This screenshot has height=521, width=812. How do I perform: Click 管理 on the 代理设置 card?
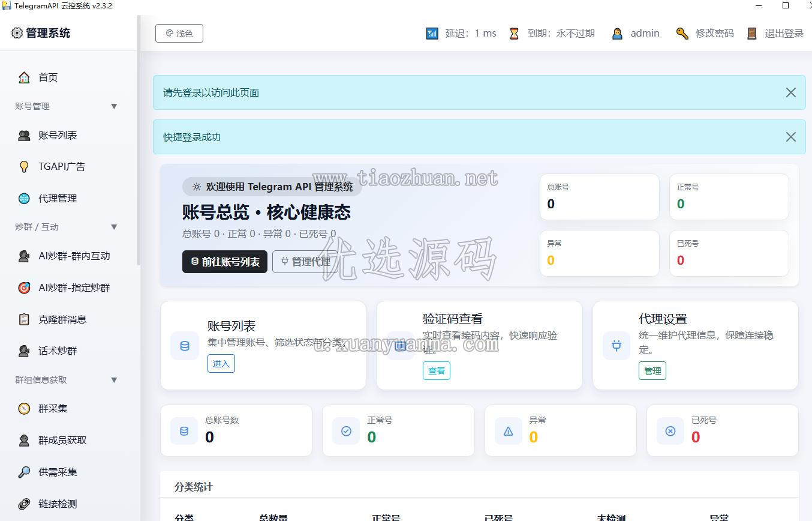[x=652, y=371]
